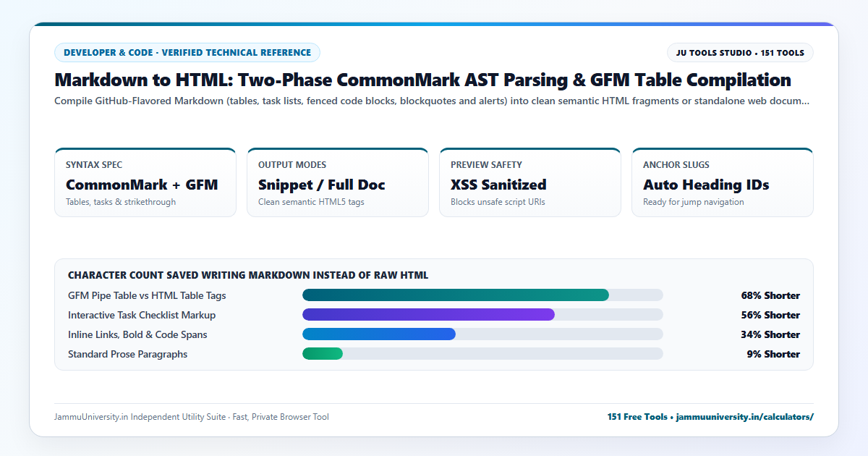Click the Standard Prose Paragraphs green bar
Screen dimensions: 868x456
pos(323,353)
